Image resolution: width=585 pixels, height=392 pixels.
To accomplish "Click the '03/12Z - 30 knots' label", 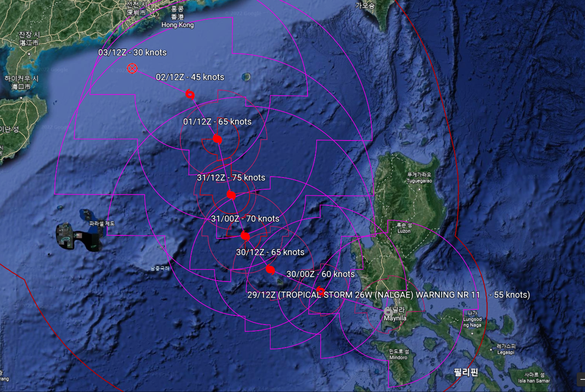I will (x=132, y=52).
